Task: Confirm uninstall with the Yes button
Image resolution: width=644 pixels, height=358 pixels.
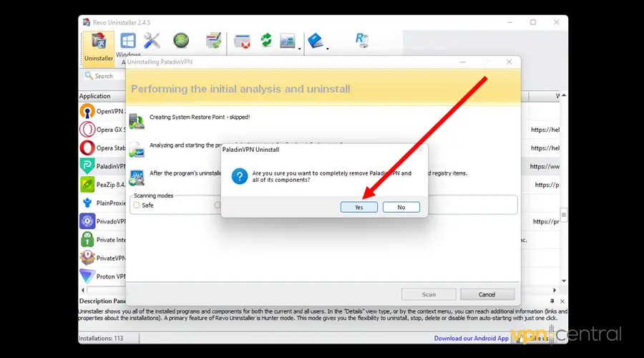Action: tap(359, 207)
